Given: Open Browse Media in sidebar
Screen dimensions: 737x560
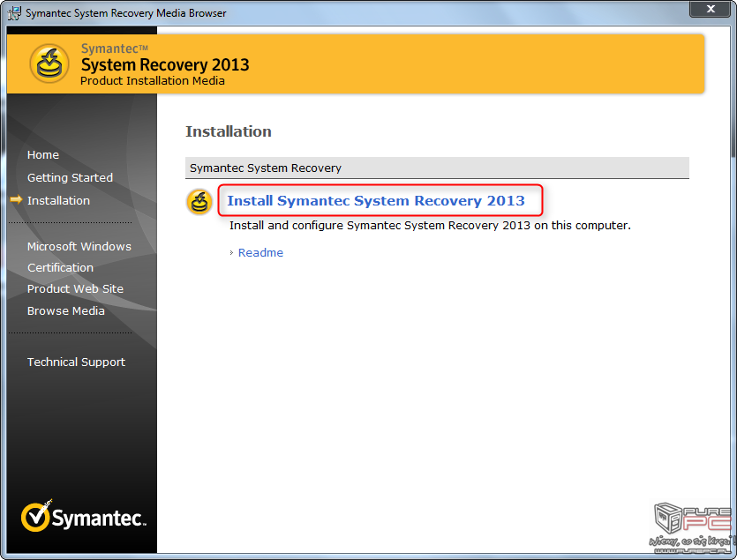Looking at the screenshot, I should (66, 311).
